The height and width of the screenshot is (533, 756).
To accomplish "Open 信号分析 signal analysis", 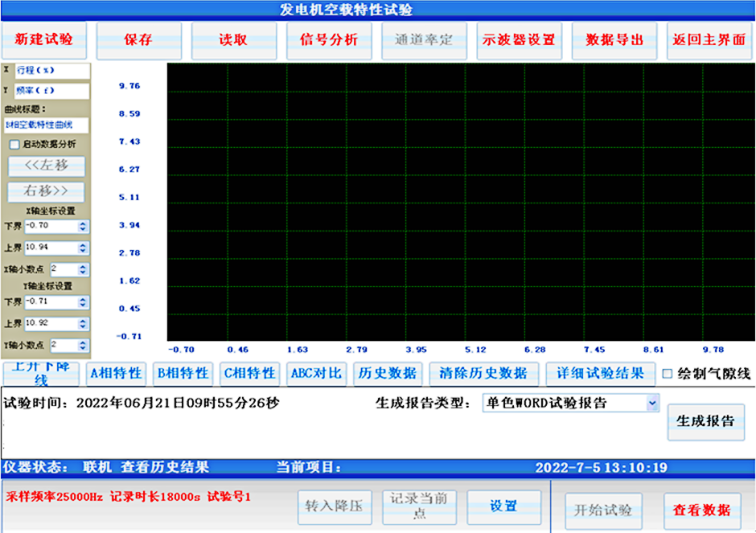I will [x=328, y=40].
